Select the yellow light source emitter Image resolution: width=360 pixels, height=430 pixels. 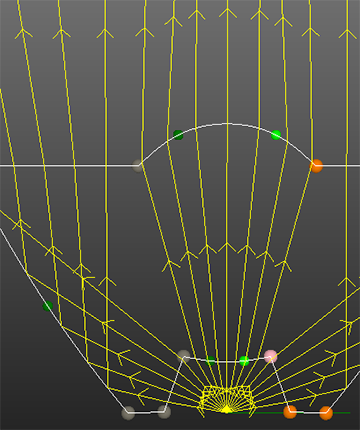(227, 409)
